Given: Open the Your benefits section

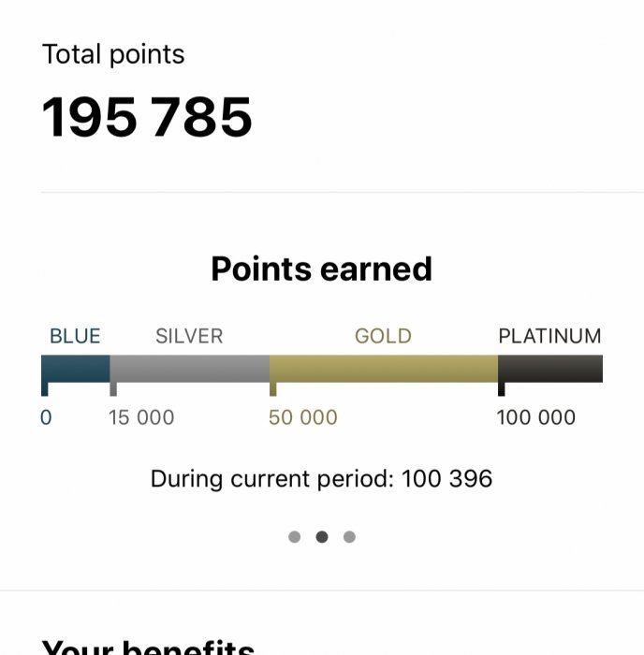Looking at the screenshot, I should coord(148,648).
